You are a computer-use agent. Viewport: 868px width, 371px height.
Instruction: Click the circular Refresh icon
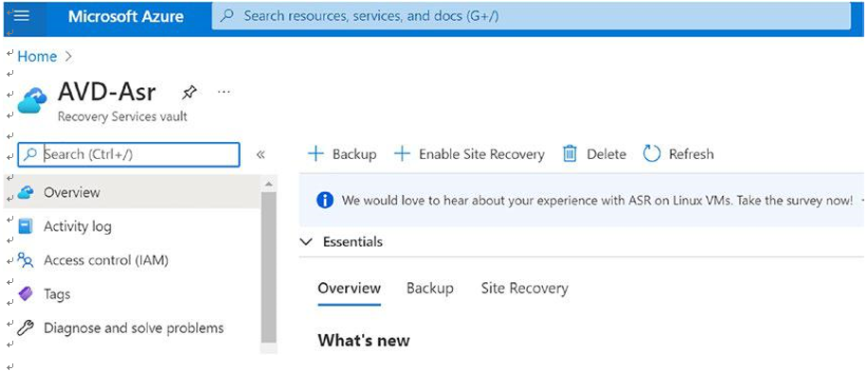pos(652,153)
